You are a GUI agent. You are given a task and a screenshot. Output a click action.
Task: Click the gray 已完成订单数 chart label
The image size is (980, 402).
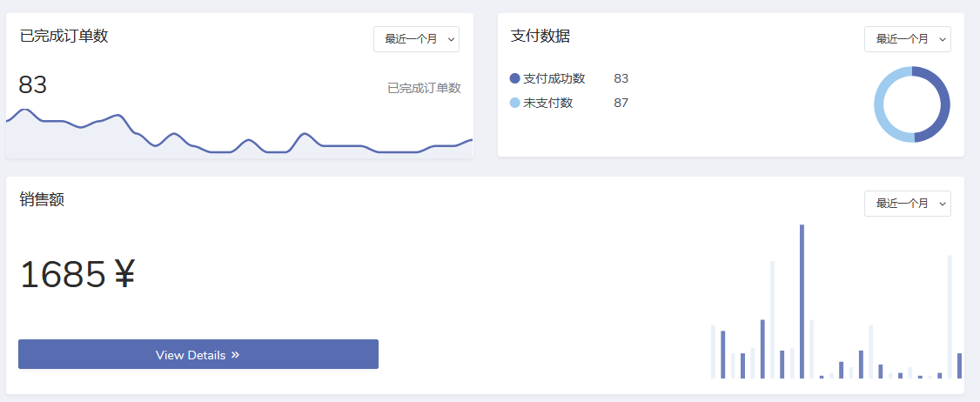[x=424, y=88]
